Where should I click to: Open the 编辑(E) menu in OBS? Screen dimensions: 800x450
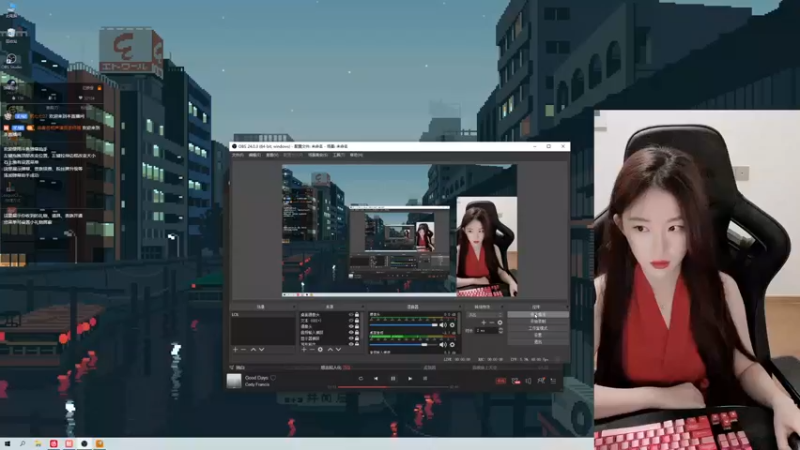(x=255, y=155)
